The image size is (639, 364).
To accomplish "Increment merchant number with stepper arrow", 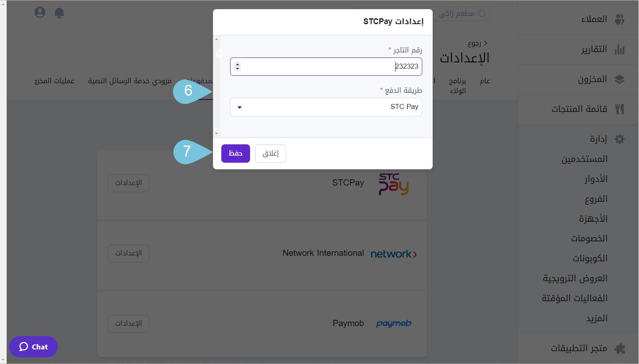I will pyautogui.click(x=237, y=64).
